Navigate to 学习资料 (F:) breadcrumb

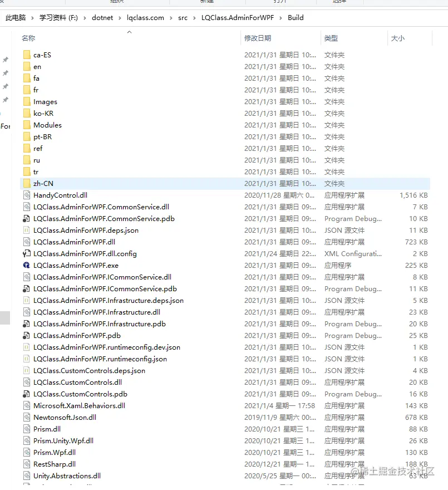tap(58, 17)
